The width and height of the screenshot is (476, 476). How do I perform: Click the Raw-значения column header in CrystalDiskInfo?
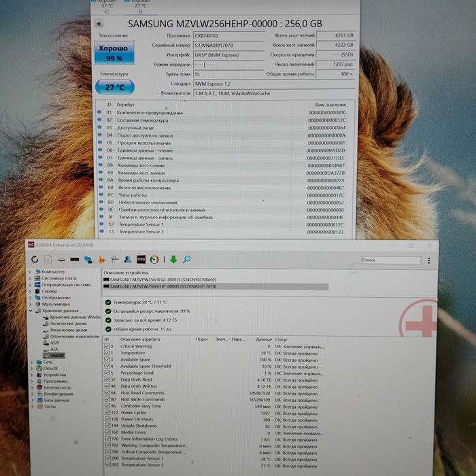pos(330,105)
